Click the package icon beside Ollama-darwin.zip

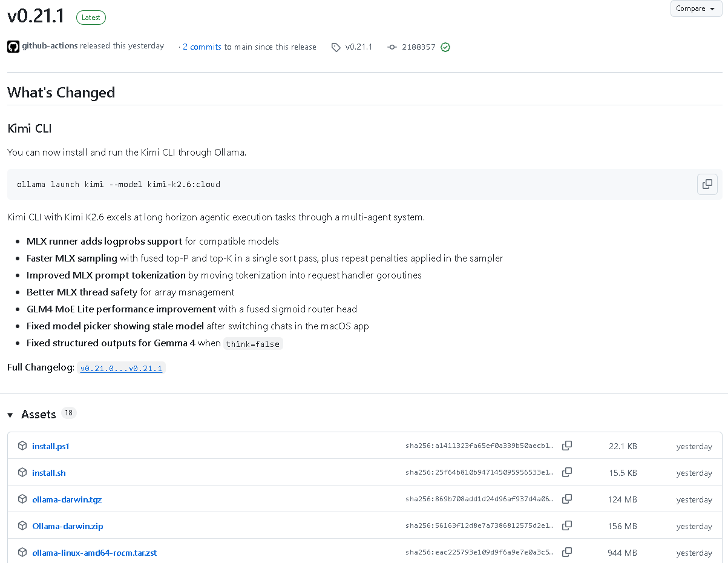(22, 525)
